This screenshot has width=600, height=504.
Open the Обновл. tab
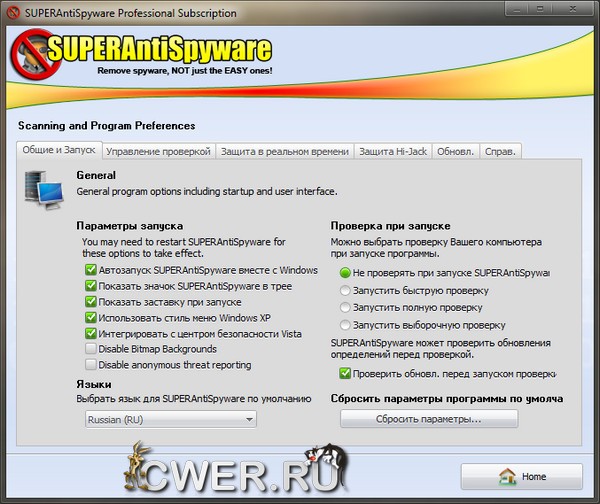click(456, 151)
